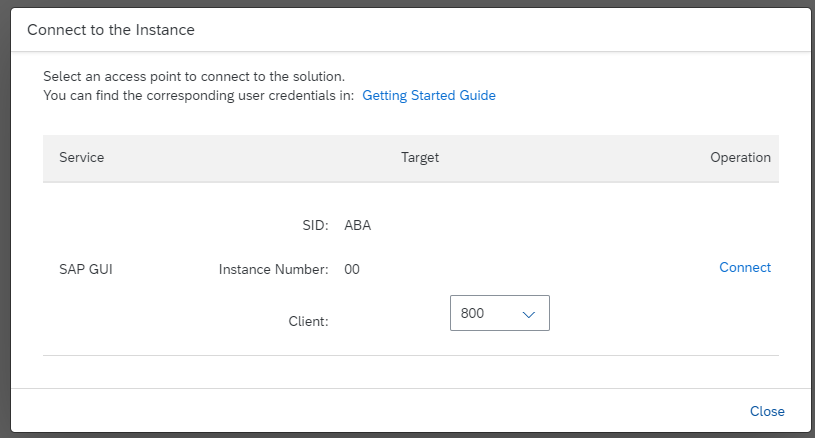Click the SID label
Image resolution: width=815 pixels, height=438 pixels.
click(x=316, y=226)
